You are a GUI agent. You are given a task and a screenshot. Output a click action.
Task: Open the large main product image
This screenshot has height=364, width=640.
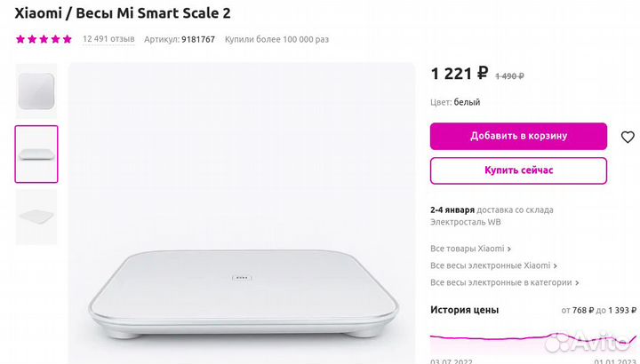click(242, 213)
